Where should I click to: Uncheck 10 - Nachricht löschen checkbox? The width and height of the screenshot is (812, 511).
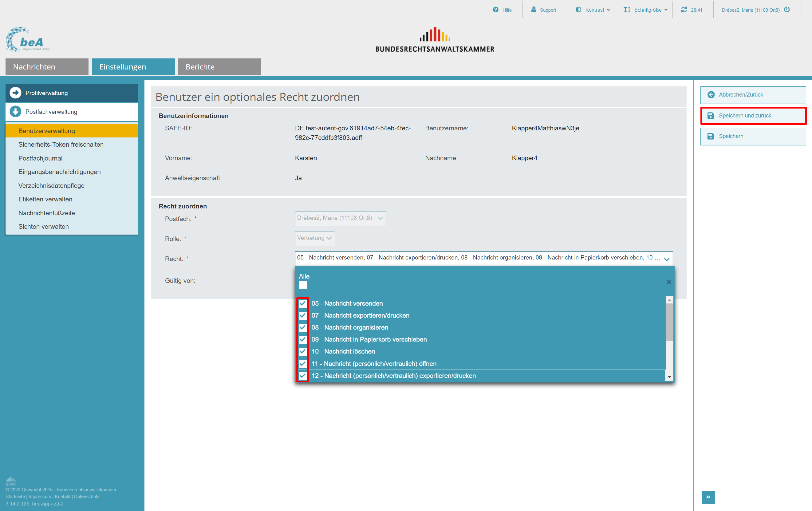pyautogui.click(x=303, y=351)
